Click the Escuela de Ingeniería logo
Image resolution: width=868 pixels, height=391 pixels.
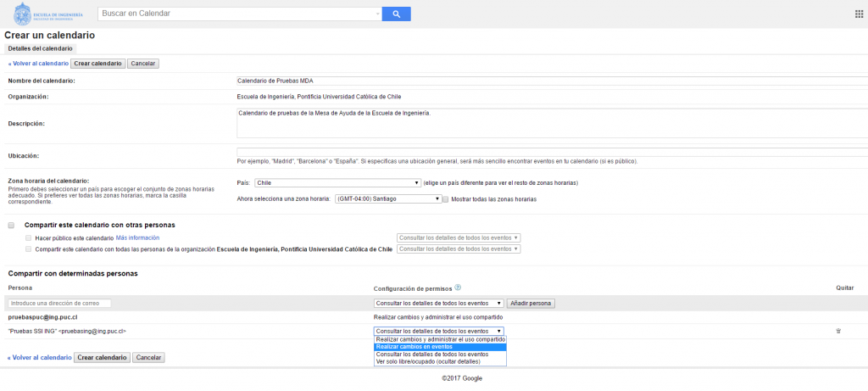[48, 14]
